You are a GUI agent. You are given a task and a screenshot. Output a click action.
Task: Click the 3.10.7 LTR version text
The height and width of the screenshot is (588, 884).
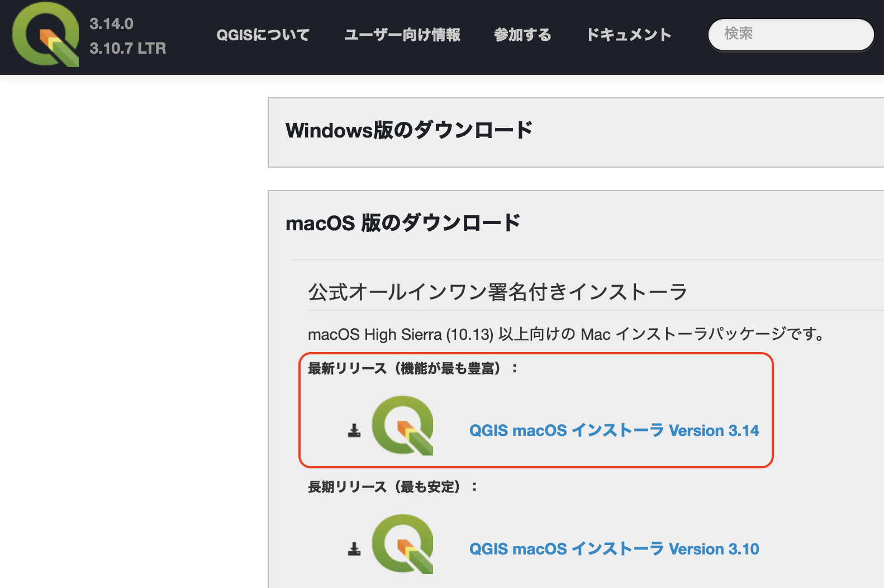pos(128,49)
